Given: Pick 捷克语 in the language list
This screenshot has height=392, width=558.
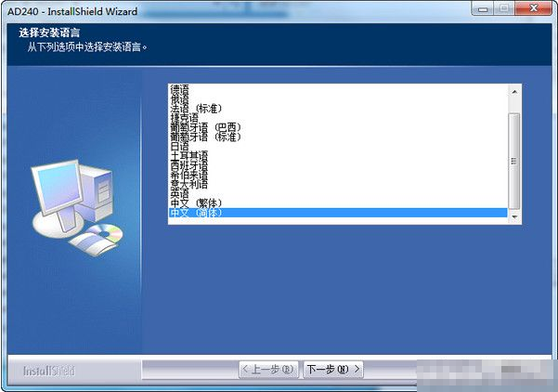Looking at the screenshot, I should pyautogui.click(x=184, y=118).
